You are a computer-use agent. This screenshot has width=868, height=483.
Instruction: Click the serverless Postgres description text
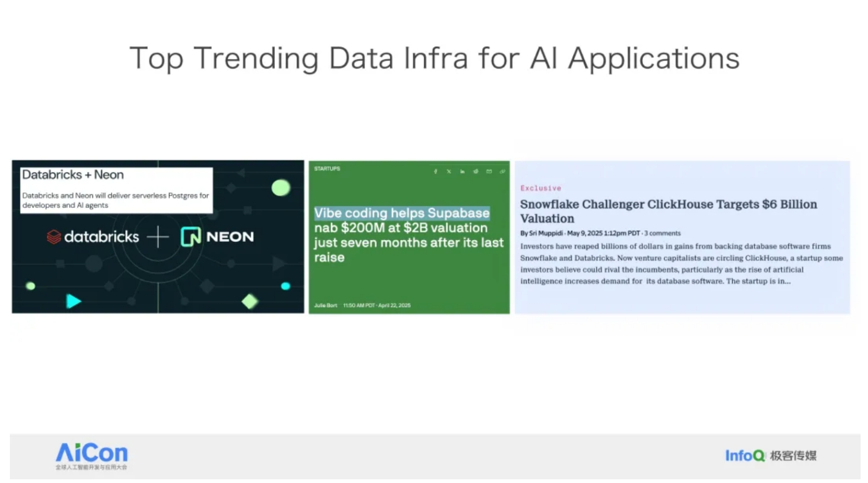(115, 200)
